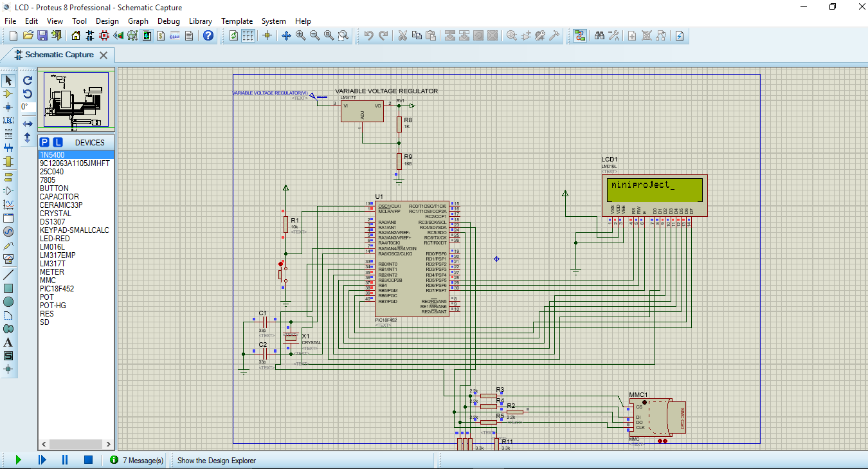Click the Zoom In magnifier icon

pyautogui.click(x=300, y=35)
